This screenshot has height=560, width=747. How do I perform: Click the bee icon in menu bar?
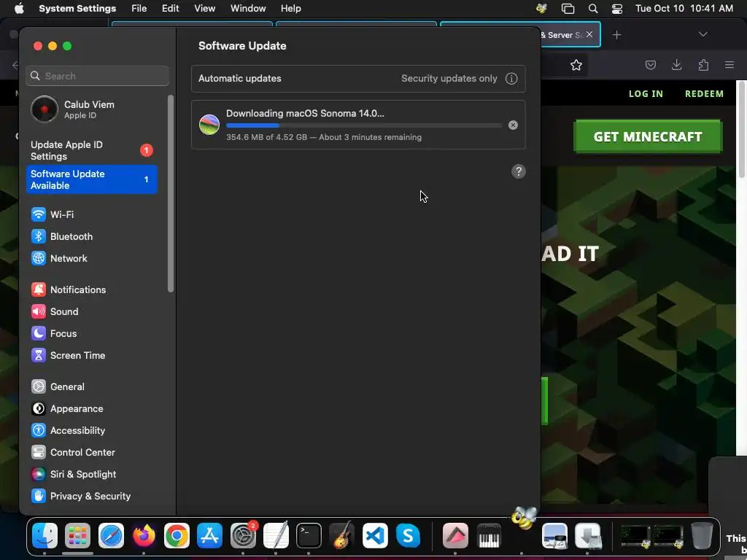(x=541, y=8)
